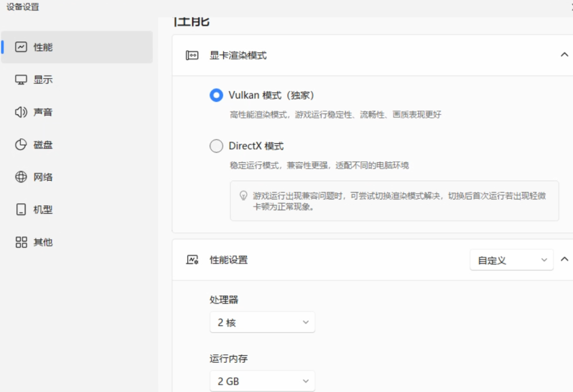Select the Vulkan 模式 radio button
The width and height of the screenshot is (573, 392).
coord(216,95)
